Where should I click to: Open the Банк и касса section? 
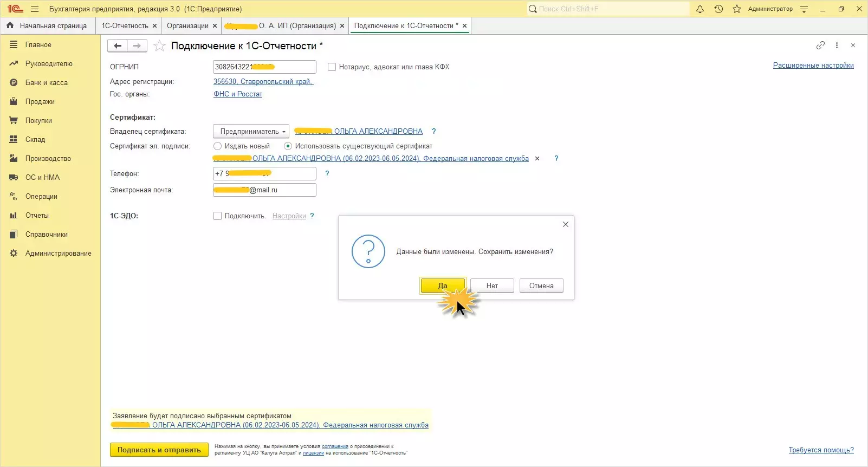click(x=50, y=83)
